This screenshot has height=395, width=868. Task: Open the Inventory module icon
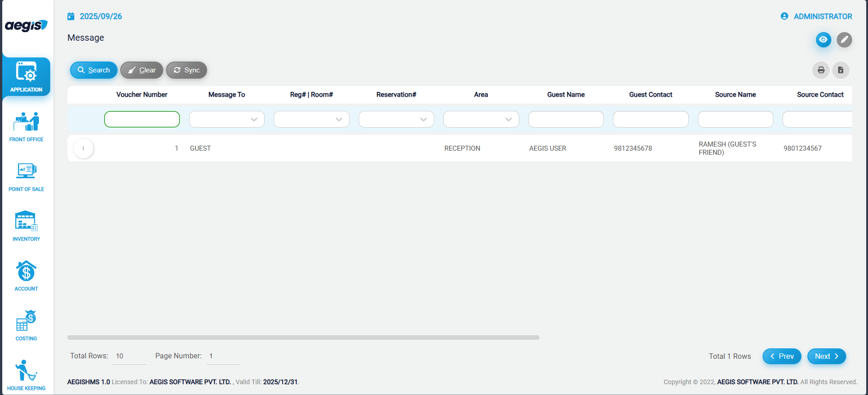click(26, 222)
